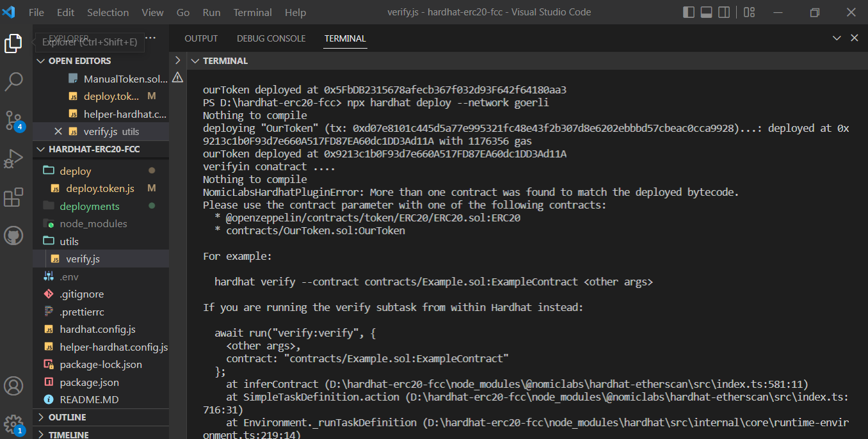The height and width of the screenshot is (439, 868).
Task: Collapse the terminal panel with the chevron
Action: tap(837, 38)
